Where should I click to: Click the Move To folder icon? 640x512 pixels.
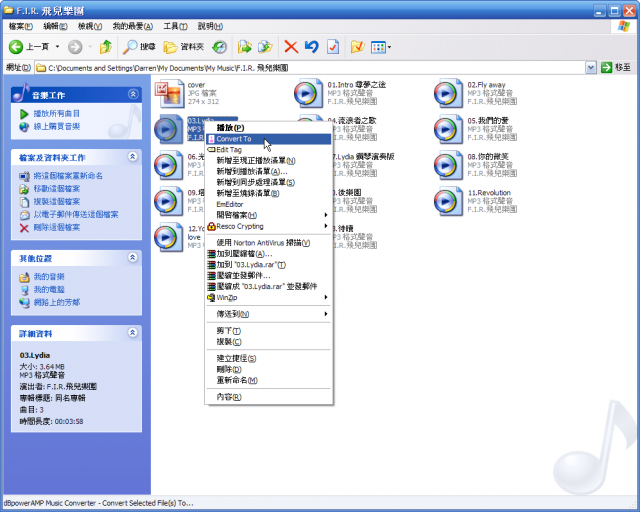(245, 47)
